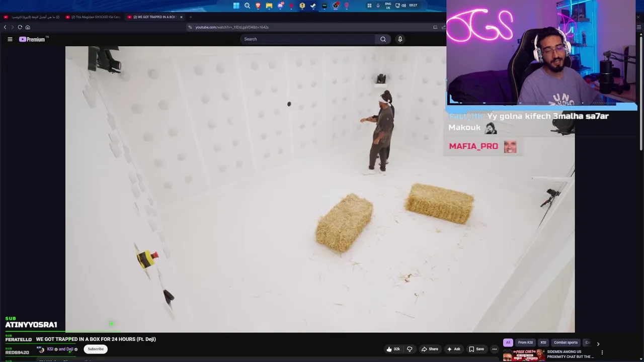644x362 pixels.
Task: Dislike this video
Action: (410, 349)
